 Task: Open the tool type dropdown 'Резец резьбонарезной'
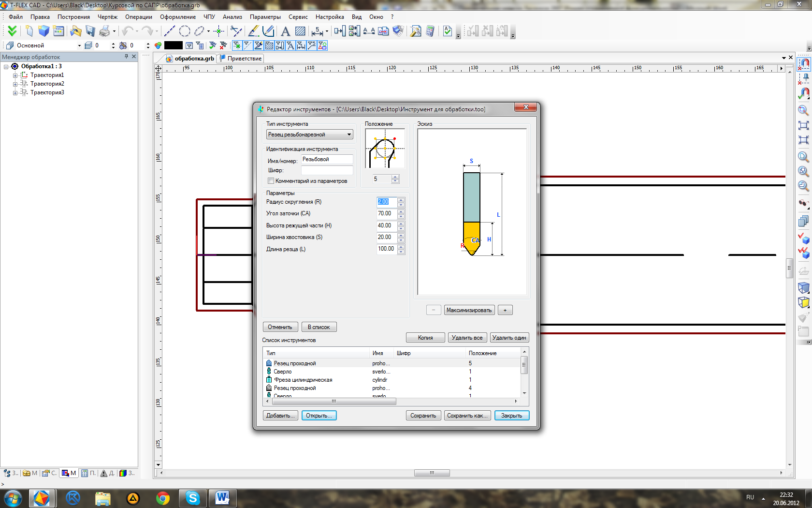point(310,134)
